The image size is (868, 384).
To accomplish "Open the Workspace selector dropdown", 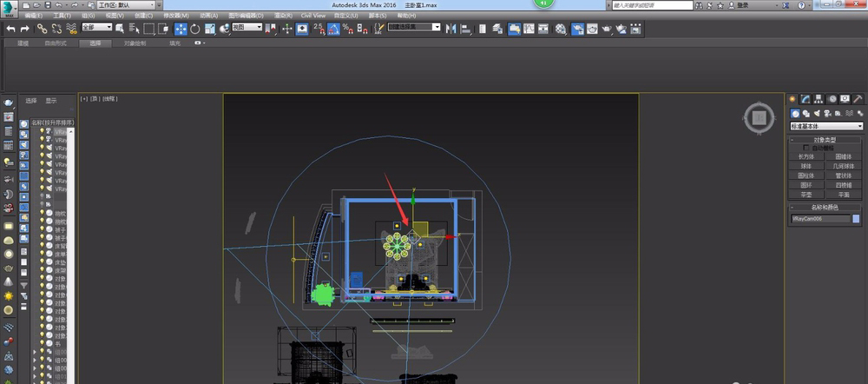I will (126, 5).
